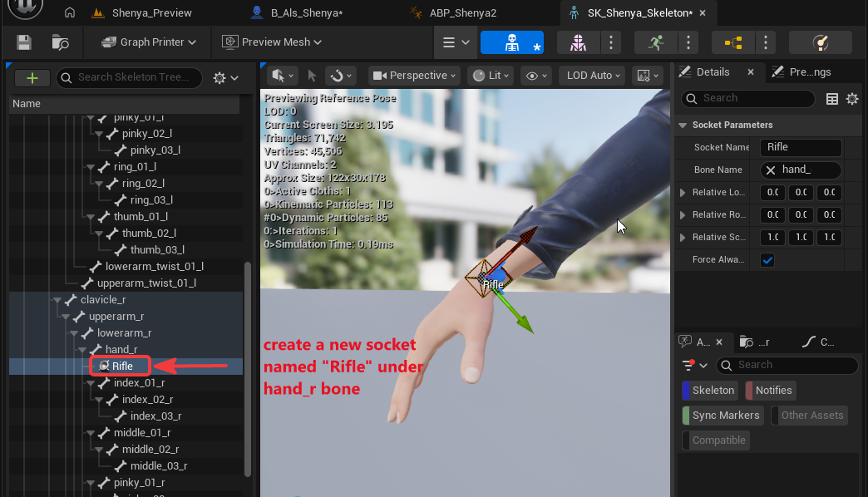
Task: Click the Browse to asset icon
Action: [x=60, y=42]
